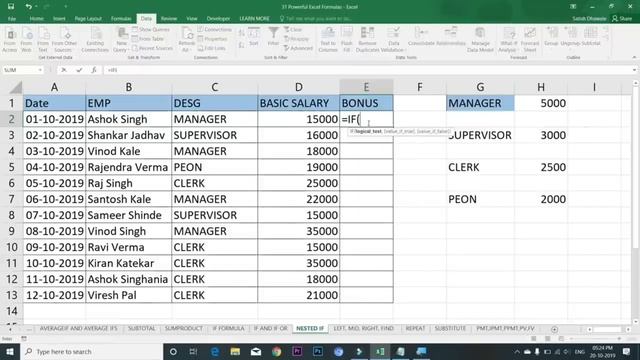Click Forecast Sheet icon
Screen dimensions: 640x360
tap(530, 40)
